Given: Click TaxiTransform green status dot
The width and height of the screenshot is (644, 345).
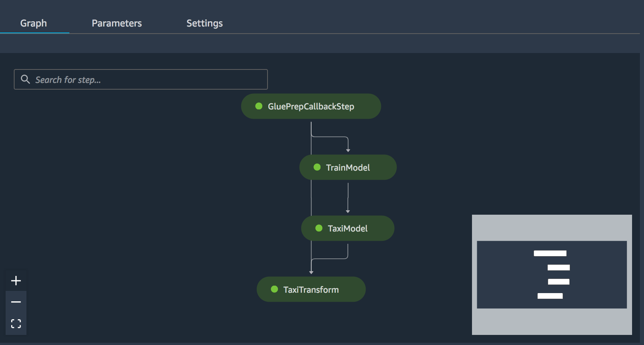Looking at the screenshot, I should tap(274, 289).
